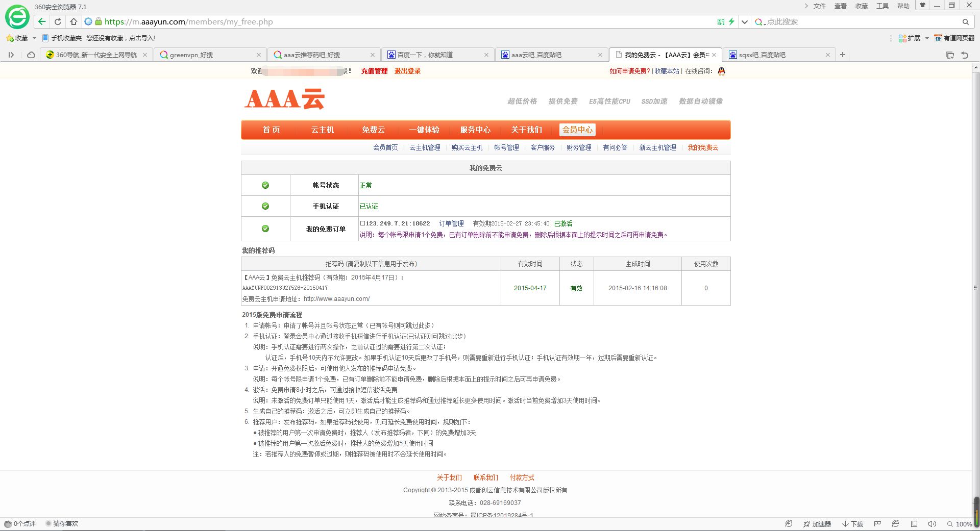This screenshot has width=980, height=531.
Task: Open the search engine selector dropdown
Action: [760, 22]
